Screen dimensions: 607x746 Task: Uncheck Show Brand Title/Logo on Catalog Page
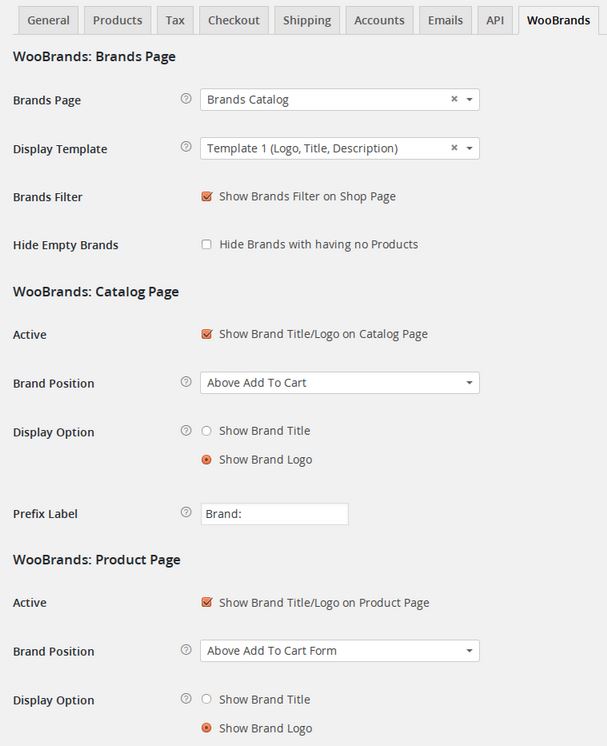tap(206, 334)
